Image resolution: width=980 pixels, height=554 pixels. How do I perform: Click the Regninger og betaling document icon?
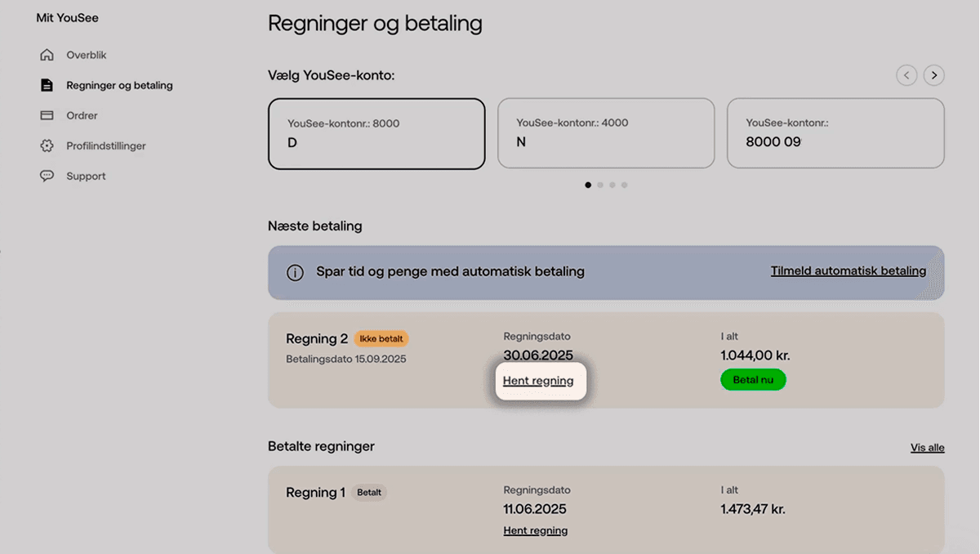tap(48, 84)
